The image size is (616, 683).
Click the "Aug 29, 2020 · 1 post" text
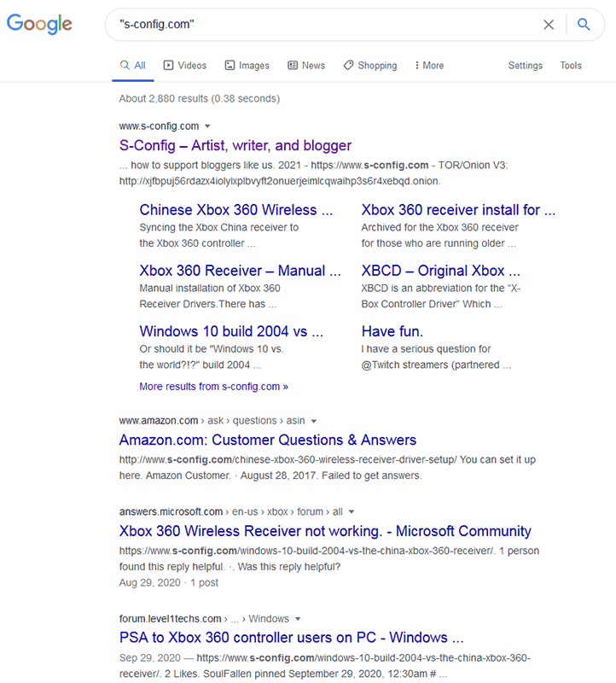[169, 583]
